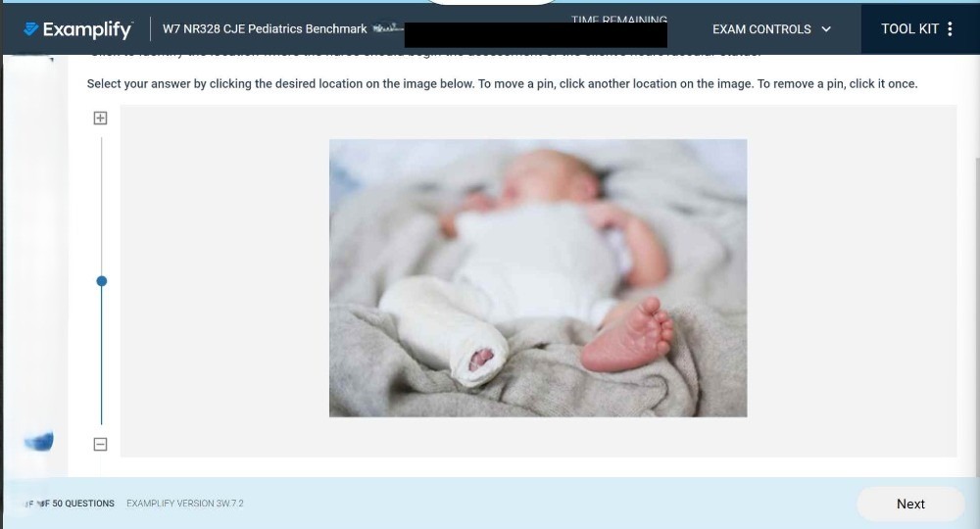
Task: Click the zoom in plus icon
Action: pos(100,118)
